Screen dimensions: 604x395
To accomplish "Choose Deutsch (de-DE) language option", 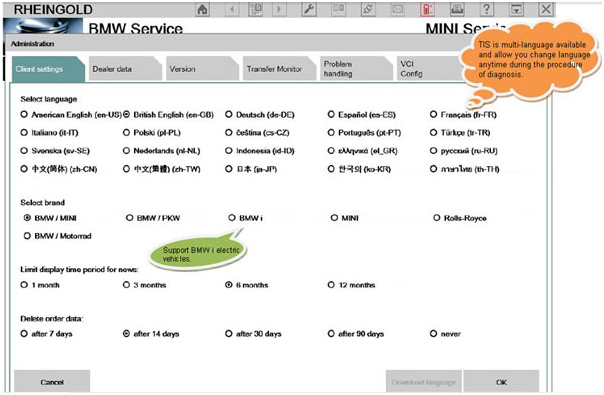I will point(229,114).
